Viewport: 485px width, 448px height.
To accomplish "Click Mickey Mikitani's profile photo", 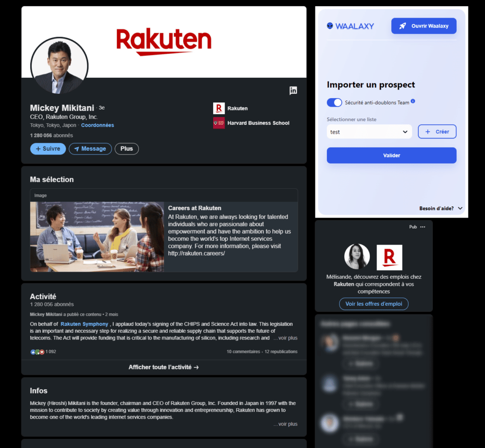I will (x=59, y=65).
